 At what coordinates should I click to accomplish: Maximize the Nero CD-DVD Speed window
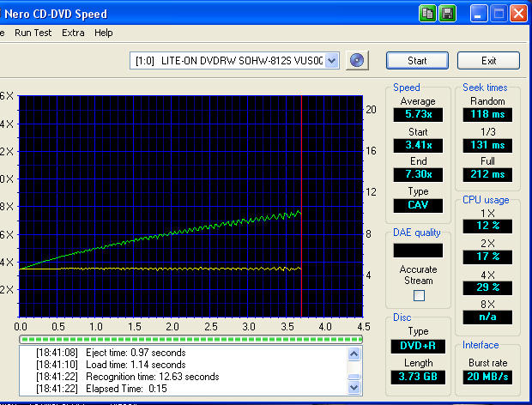pyautogui.click(x=499, y=14)
